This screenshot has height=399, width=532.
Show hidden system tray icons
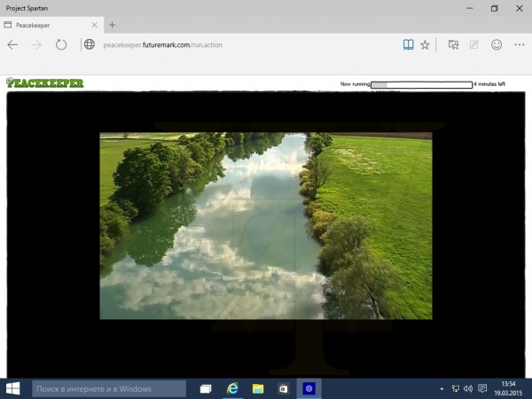point(442,388)
